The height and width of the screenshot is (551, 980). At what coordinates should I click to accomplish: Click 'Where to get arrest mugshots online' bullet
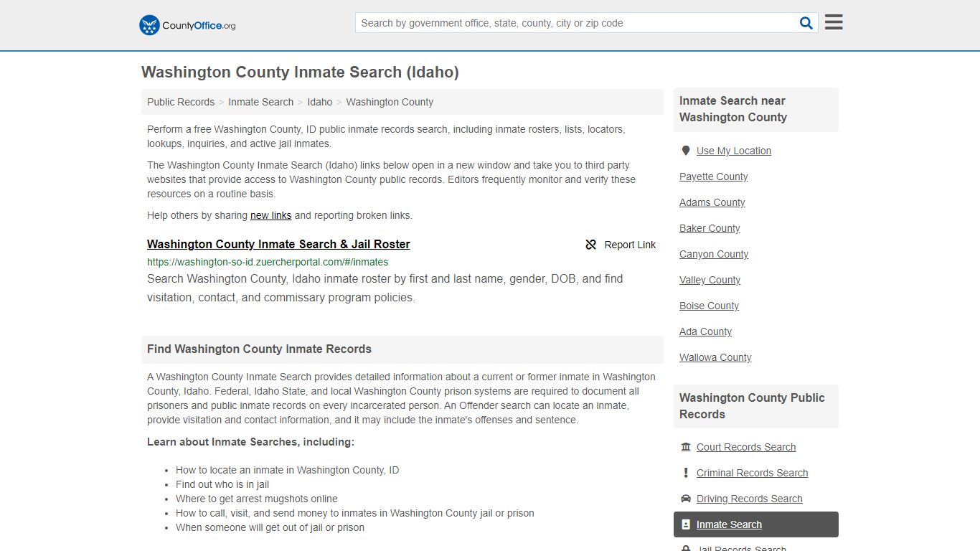pyautogui.click(x=257, y=499)
